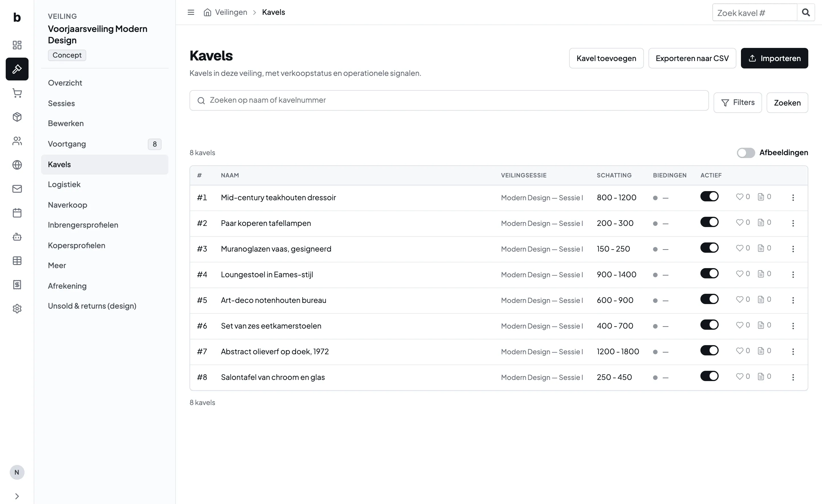822x504 pixels.
Task: Open the receipt dollar icon in left rail
Action: tap(17, 285)
